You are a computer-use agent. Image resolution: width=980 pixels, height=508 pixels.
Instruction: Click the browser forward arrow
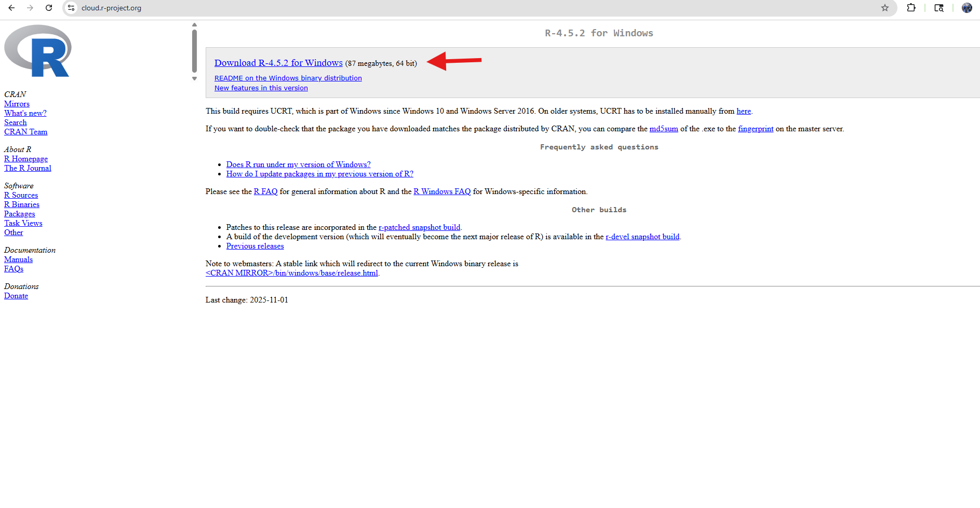[x=30, y=8]
